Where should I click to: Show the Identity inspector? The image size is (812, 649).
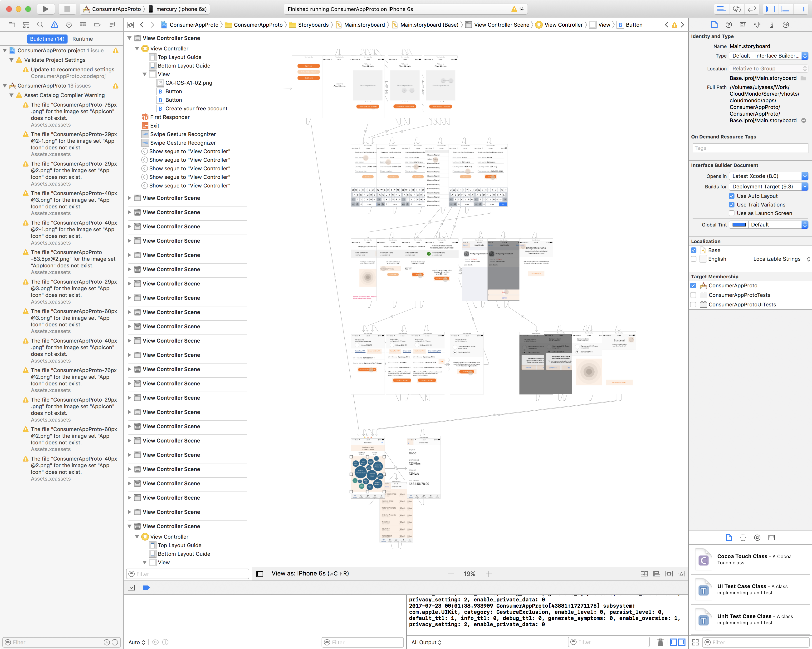click(743, 25)
